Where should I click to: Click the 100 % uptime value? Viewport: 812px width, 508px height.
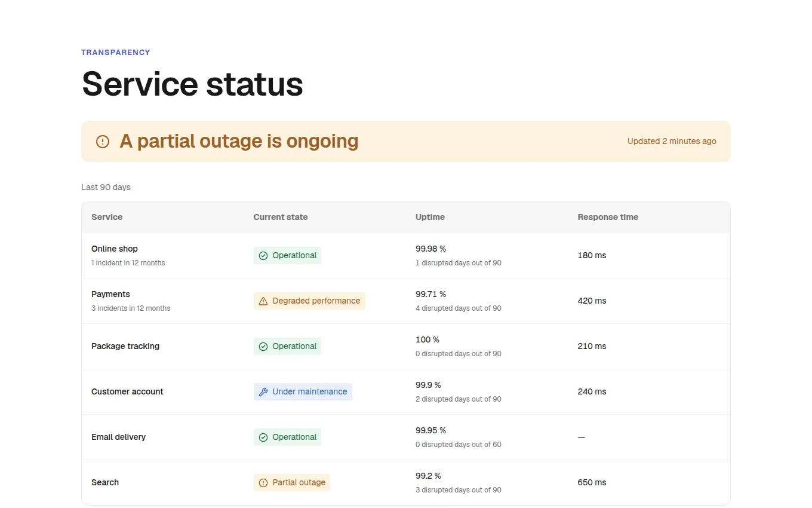click(x=427, y=339)
